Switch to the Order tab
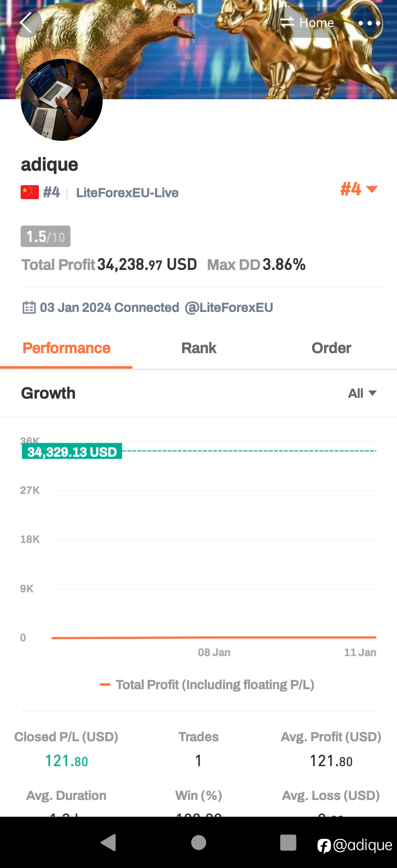 pos(331,348)
